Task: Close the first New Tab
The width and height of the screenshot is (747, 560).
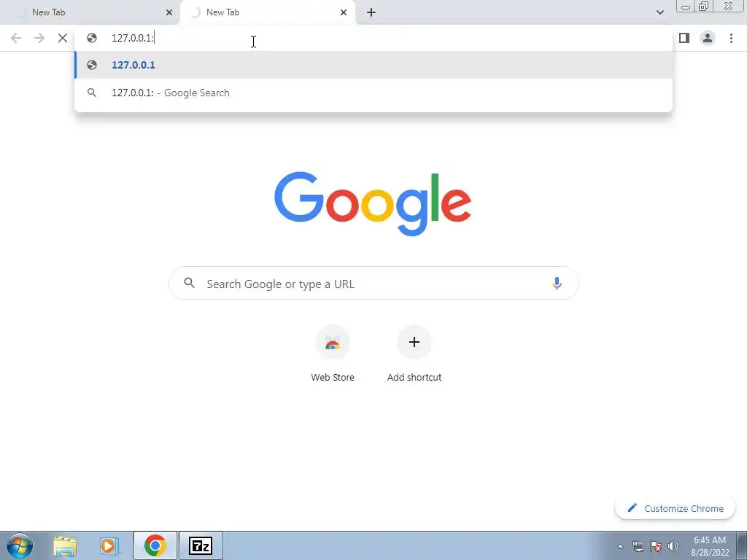Action: tap(169, 12)
